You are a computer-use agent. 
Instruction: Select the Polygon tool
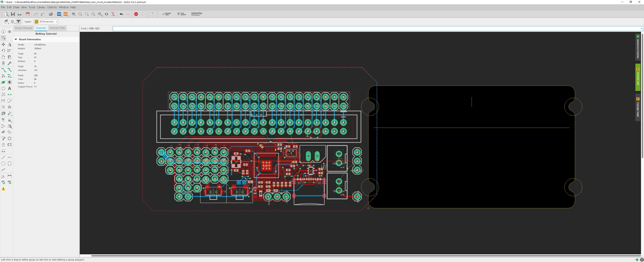click(3, 89)
